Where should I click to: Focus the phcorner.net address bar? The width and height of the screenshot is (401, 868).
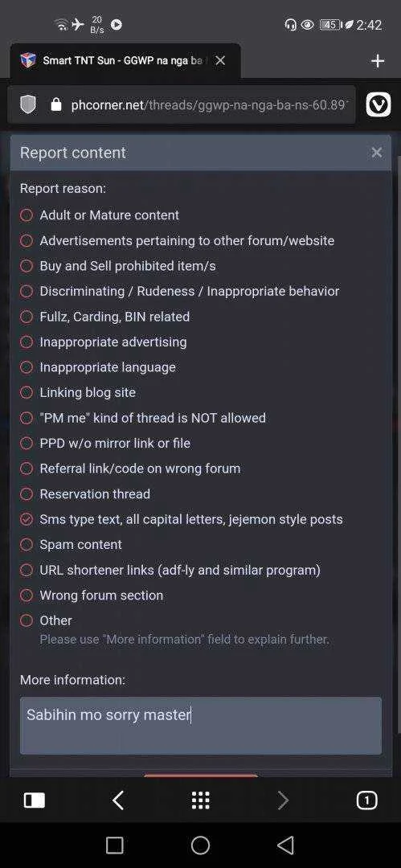208,104
